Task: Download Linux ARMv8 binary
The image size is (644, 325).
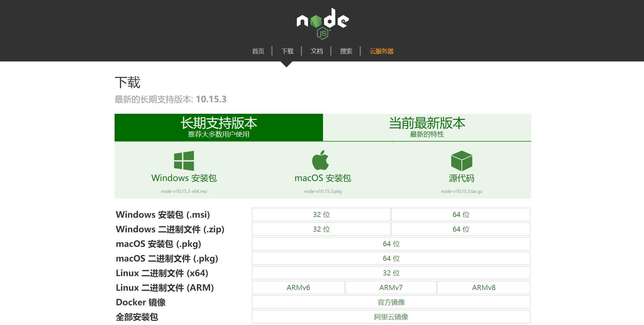Action: (x=484, y=288)
